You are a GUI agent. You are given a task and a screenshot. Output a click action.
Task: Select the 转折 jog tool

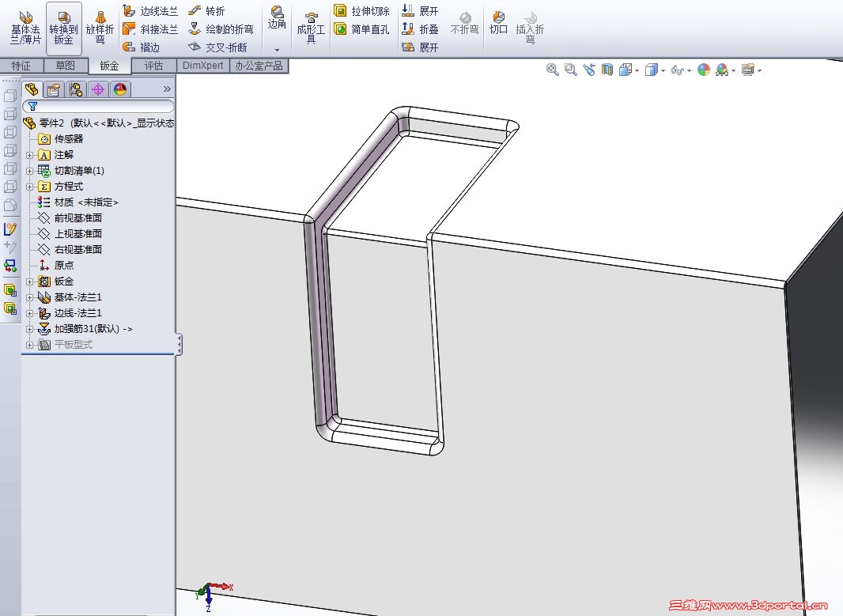pos(207,11)
